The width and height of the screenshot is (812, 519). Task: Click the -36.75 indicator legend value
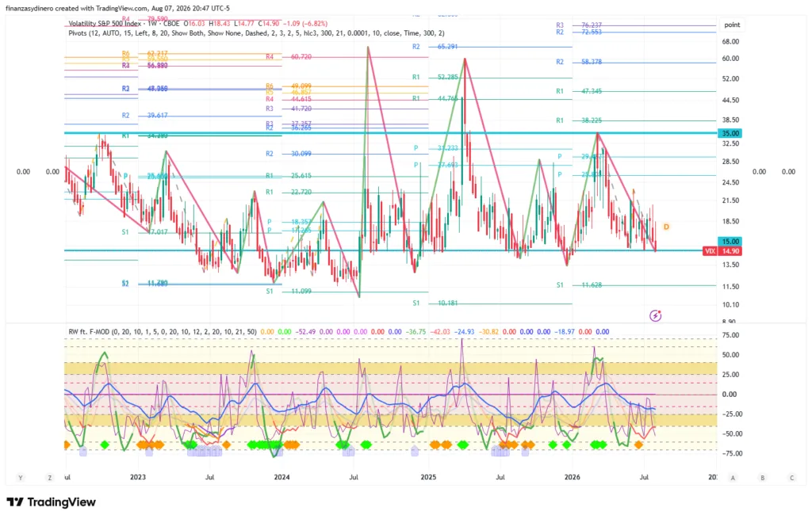pyautogui.click(x=416, y=332)
